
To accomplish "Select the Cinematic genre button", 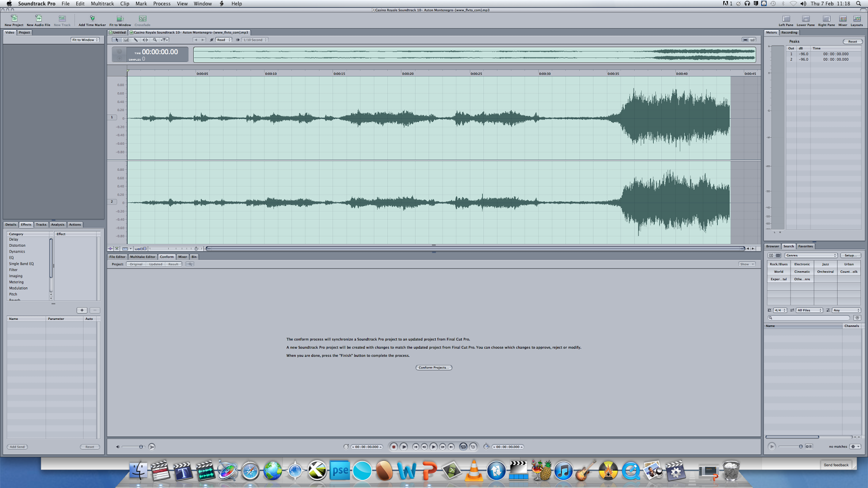I will pos(802,272).
